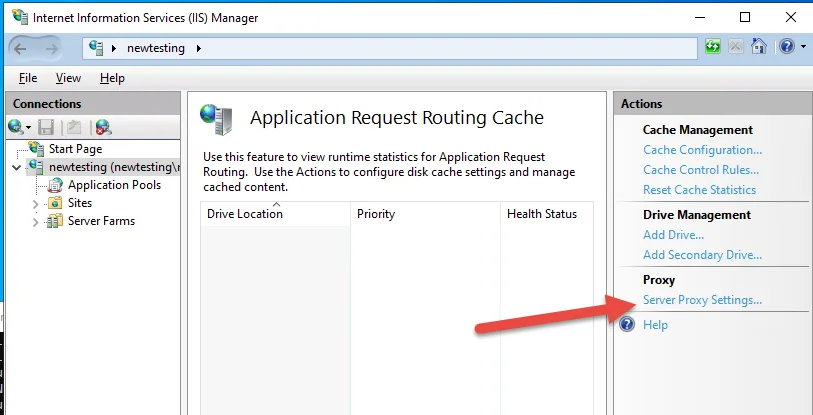Screen dimensions: 813x415
Task: Click the green Refresh page icon
Action: [712, 47]
